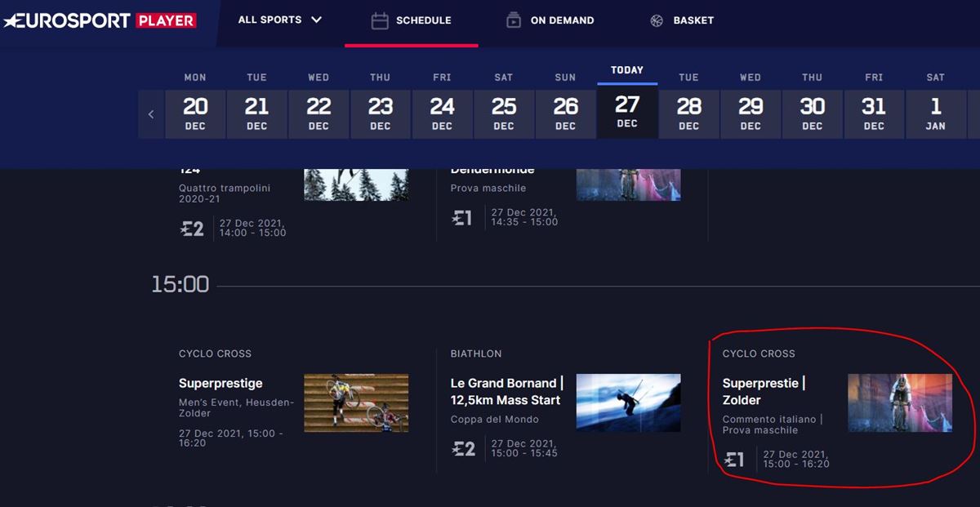Select Thursday 23 Dec

380,114
